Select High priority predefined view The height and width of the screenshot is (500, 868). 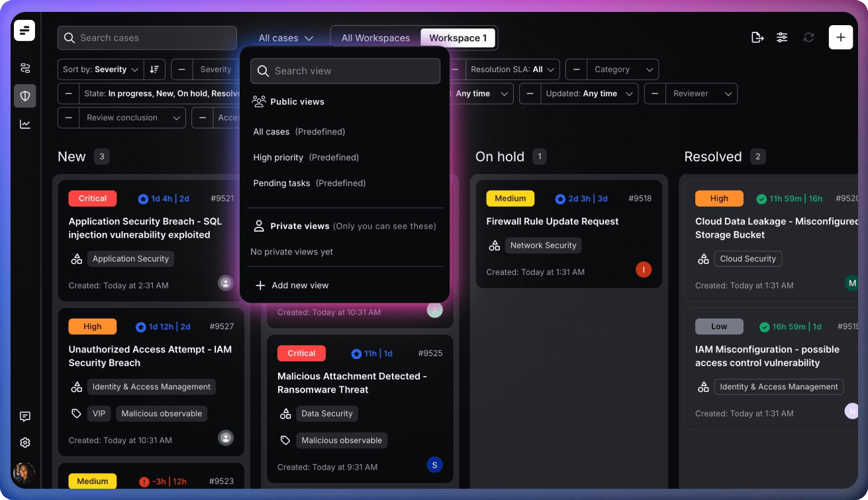[x=306, y=158]
